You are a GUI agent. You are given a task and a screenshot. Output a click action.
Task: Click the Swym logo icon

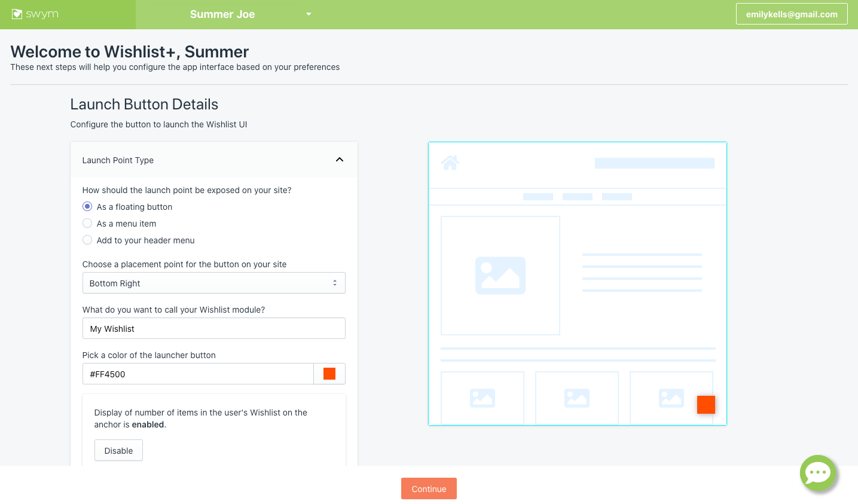pyautogui.click(x=17, y=14)
